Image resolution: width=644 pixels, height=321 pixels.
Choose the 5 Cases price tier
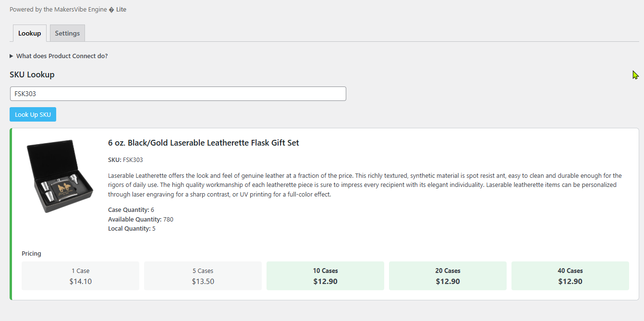point(203,276)
